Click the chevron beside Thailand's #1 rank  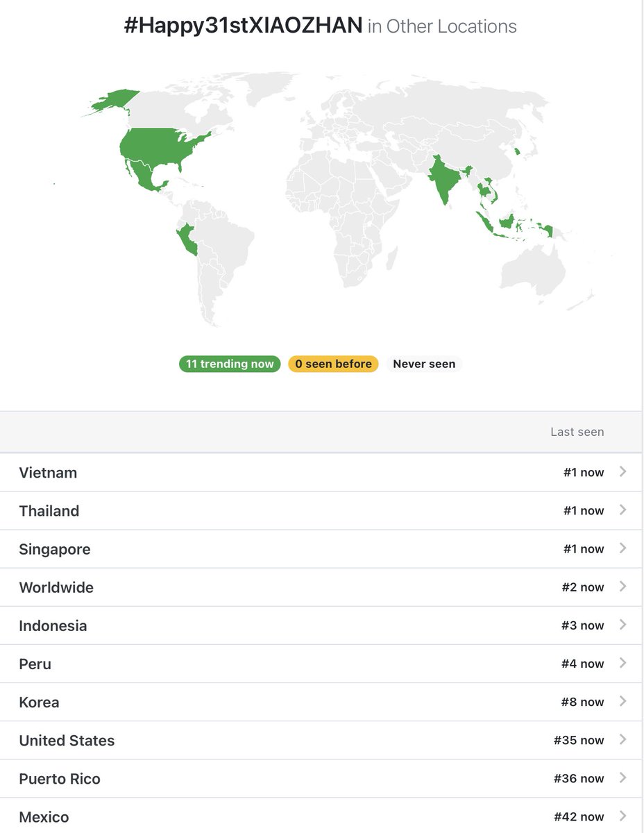[x=622, y=510]
